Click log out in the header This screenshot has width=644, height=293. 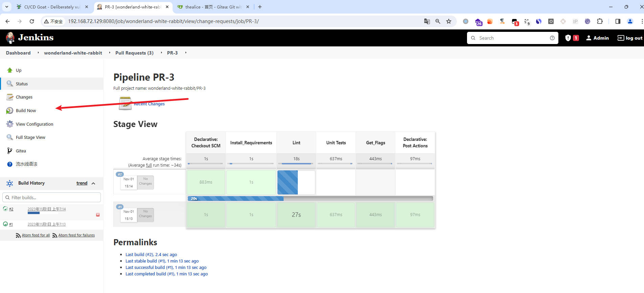pos(630,38)
